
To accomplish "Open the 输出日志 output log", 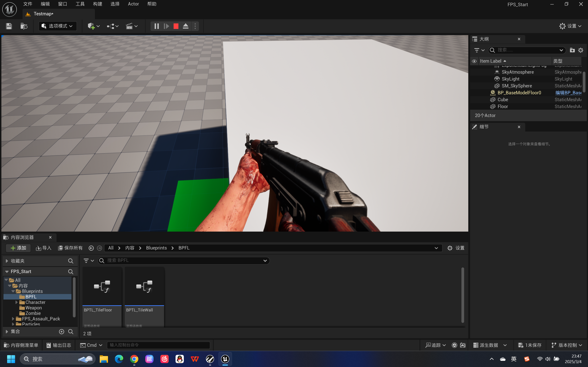I will point(59,345).
